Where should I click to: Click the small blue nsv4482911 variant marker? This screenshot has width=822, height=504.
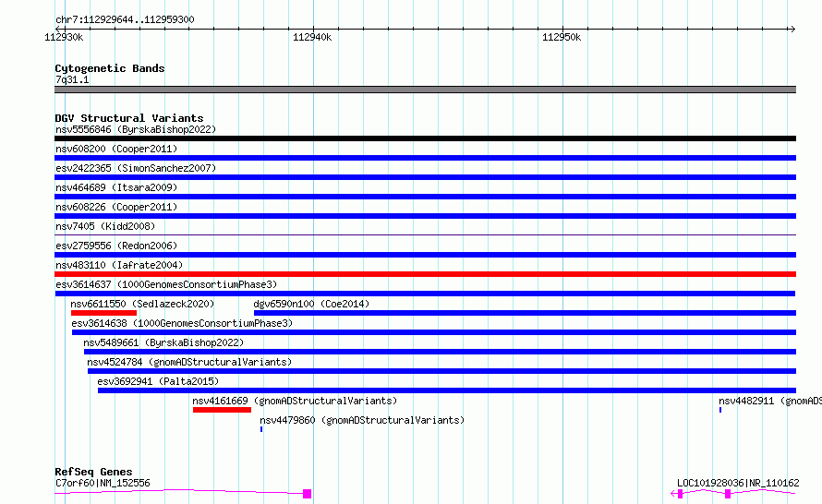[x=720, y=410]
